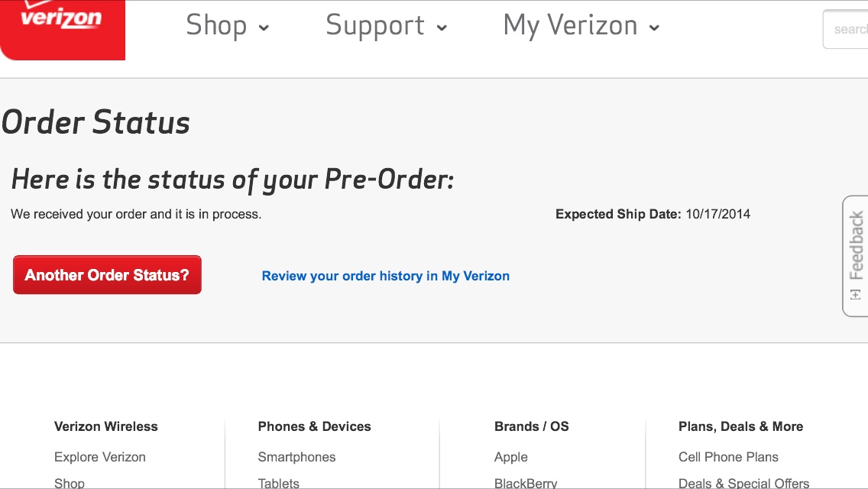This screenshot has height=489, width=868.
Task: Open Smartphones footer link
Action: tap(296, 457)
